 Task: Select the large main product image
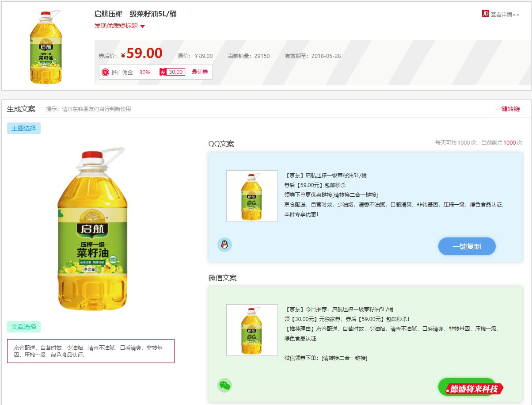91,228
